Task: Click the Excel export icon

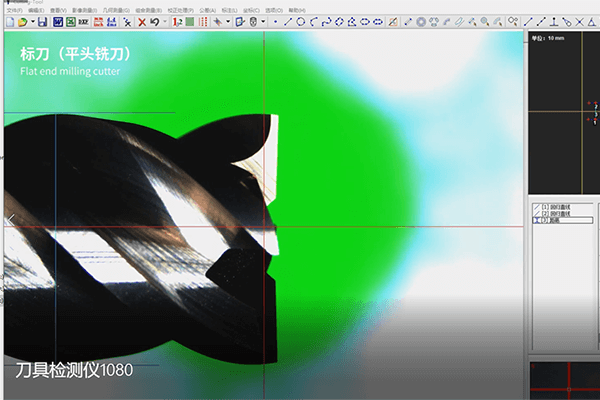Action: [x=72, y=21]
